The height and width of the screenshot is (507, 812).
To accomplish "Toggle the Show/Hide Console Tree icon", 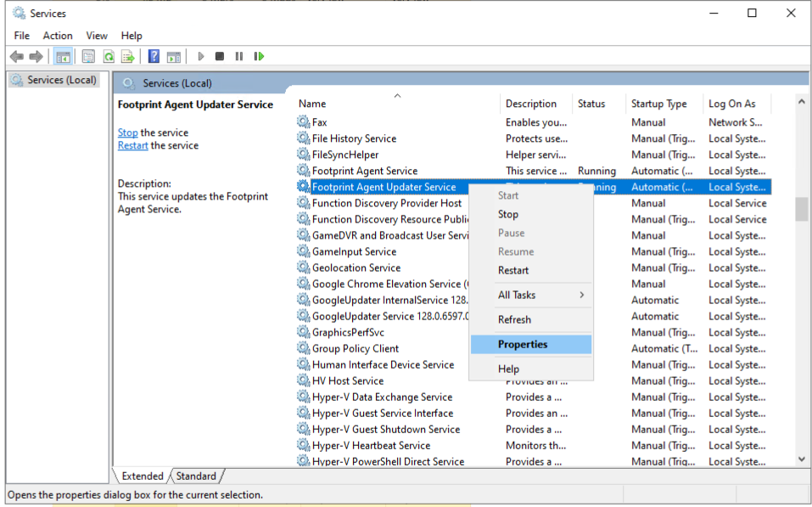I will point(63,56).
